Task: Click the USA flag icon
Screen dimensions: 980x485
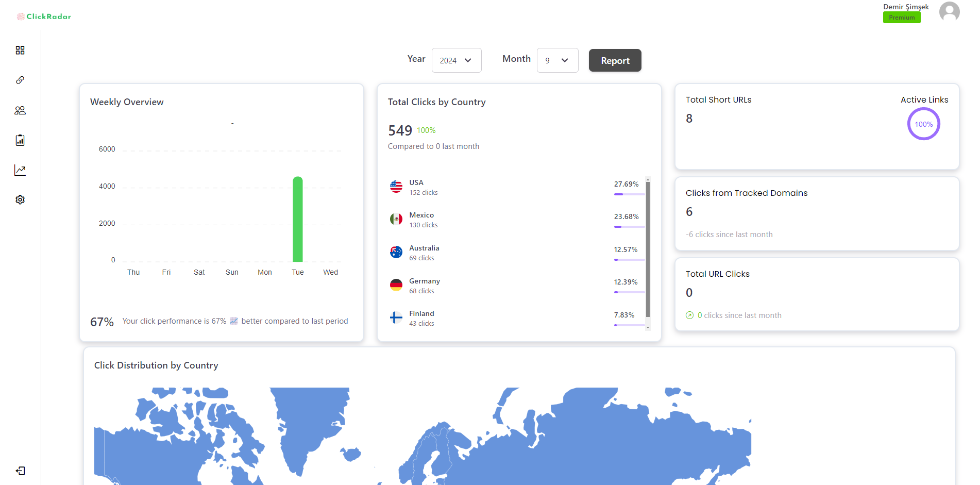Action: pos(396,187)
